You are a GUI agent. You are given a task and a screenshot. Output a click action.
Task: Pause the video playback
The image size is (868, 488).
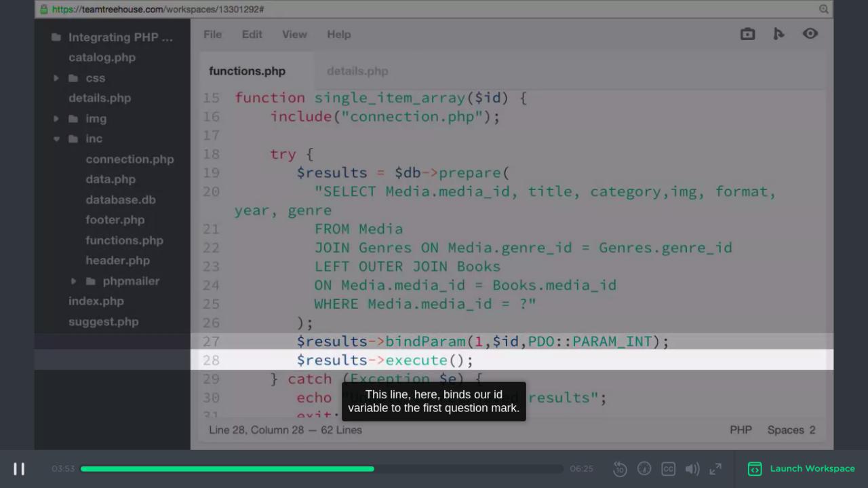point(19,469)
